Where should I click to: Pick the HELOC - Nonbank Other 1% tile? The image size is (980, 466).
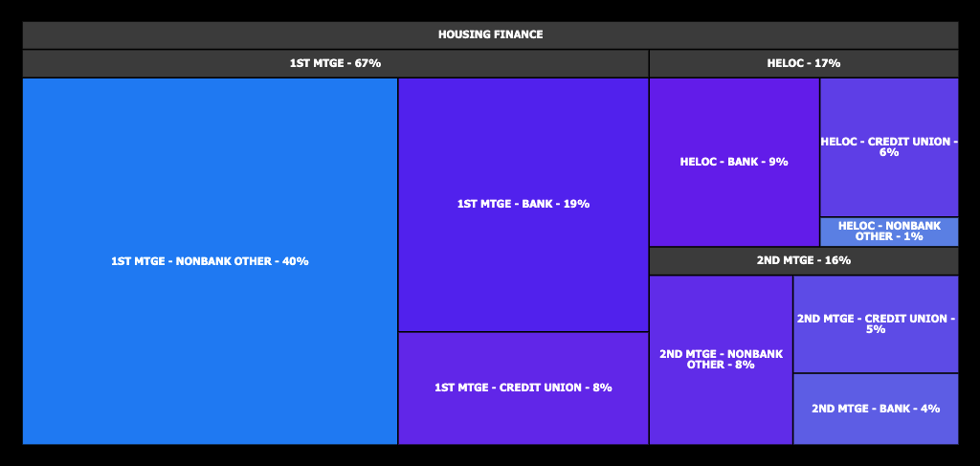[x=889, y=231]
